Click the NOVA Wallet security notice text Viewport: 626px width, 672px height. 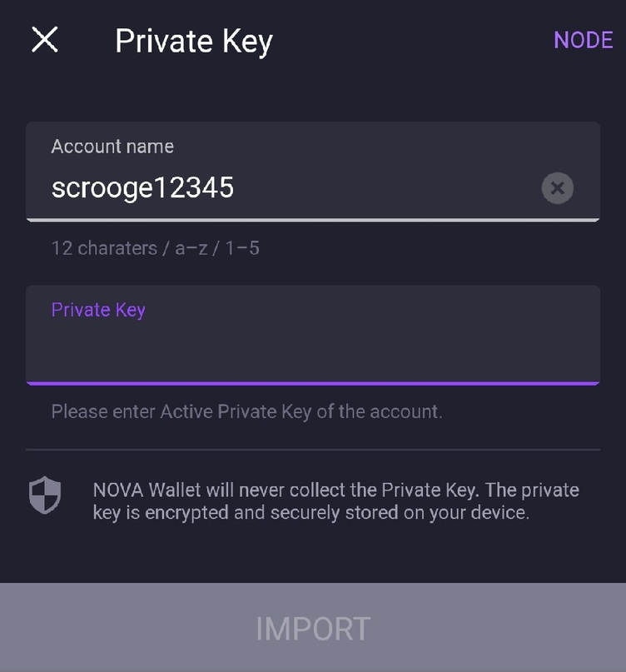(x=335, y=501)
